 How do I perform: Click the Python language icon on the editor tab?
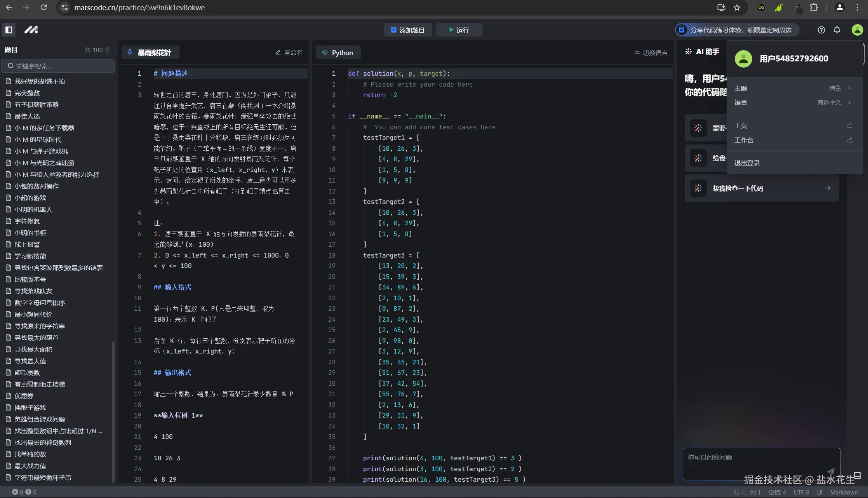click(325, 52)
